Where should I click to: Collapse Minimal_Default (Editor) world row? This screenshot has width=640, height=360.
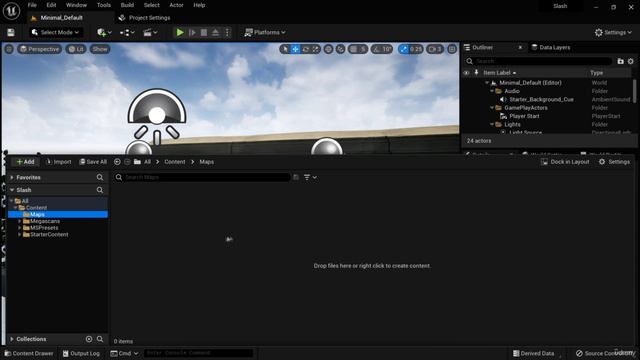(487, 83)
